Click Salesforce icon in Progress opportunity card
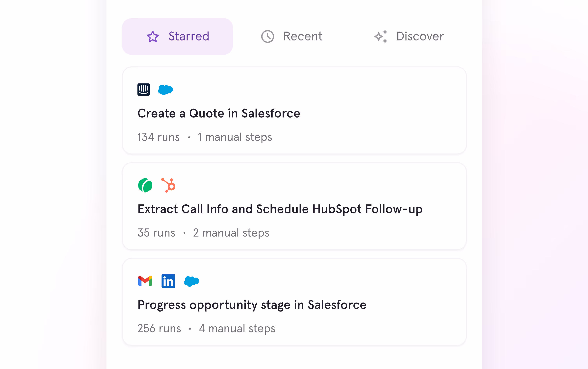This screenshot has width=588, height=369. coord(192,281)
